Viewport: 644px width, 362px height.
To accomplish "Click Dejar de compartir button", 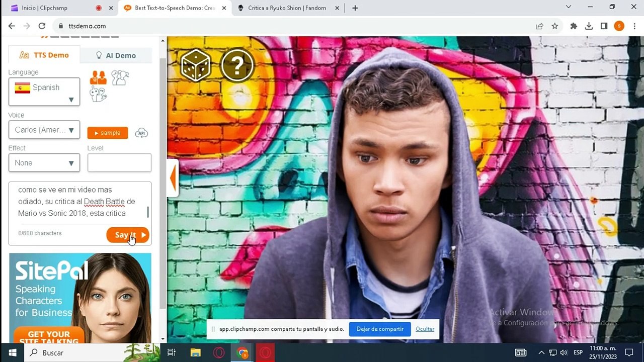I will (380, 329).
